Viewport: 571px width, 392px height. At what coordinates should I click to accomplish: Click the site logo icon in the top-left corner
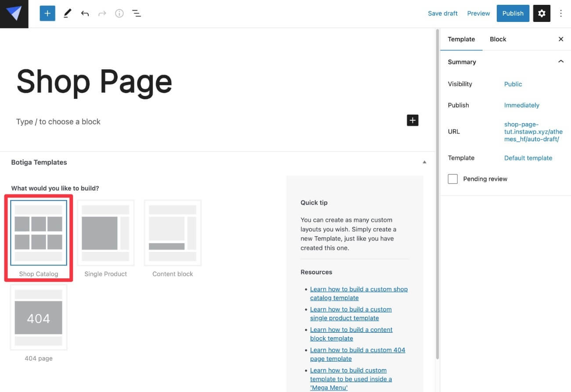click(x=14, y=14)
